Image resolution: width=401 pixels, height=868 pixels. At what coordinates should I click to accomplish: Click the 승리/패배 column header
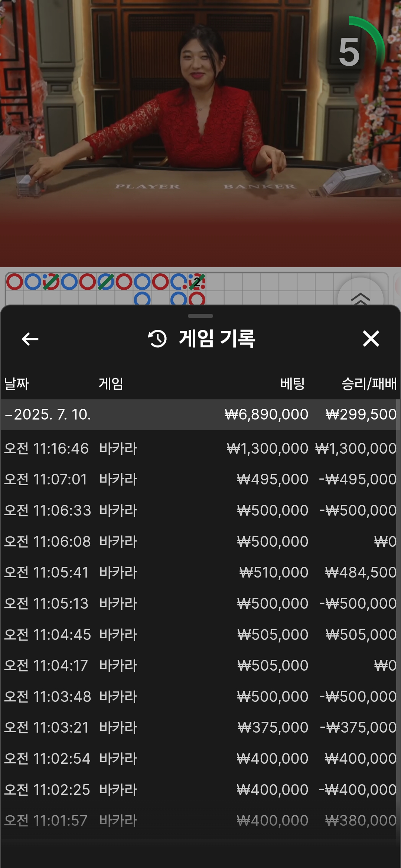tap(369, 384)
